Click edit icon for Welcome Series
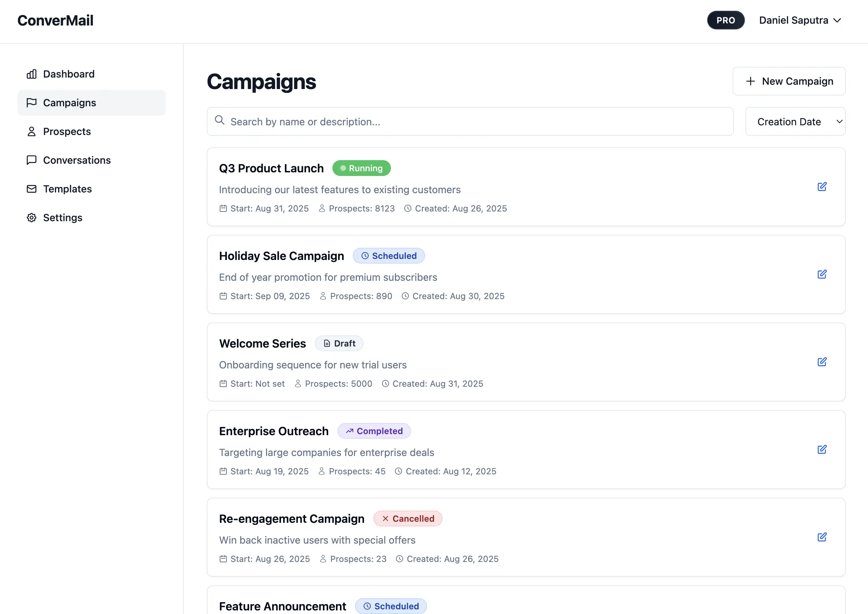The width and height of the screenshot is (868, 614). pyautogui.click(x=822, y=362)
